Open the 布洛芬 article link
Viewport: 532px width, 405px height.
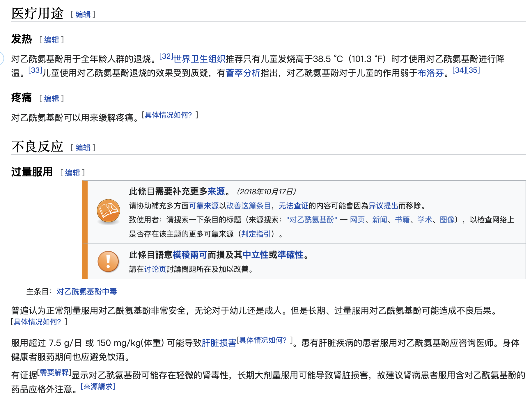pyautogui.click(x=430, y=73)
